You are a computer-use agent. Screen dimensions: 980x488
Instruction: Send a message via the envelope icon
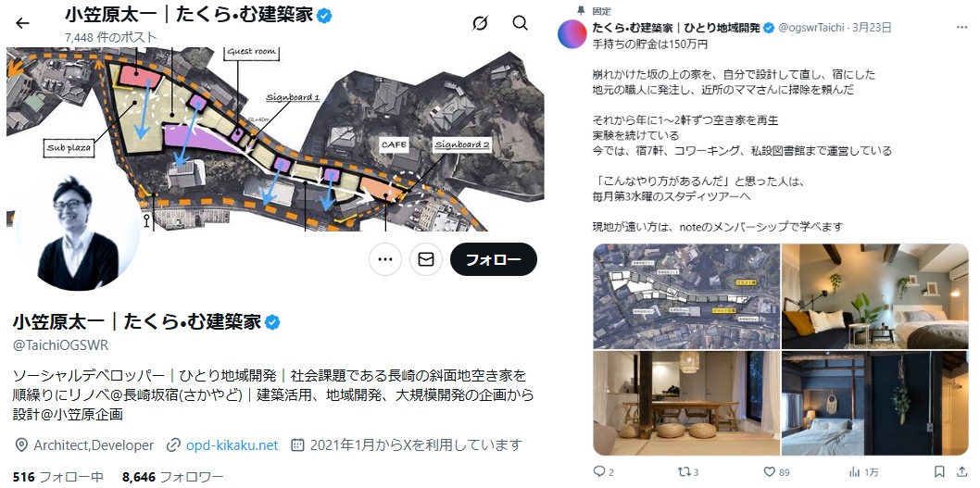(x=426, y=259)
